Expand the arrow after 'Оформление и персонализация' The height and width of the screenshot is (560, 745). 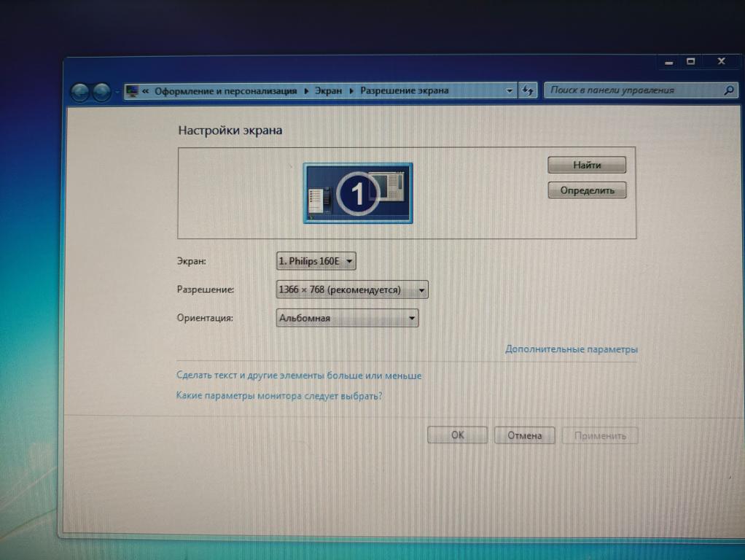point(306,91)
